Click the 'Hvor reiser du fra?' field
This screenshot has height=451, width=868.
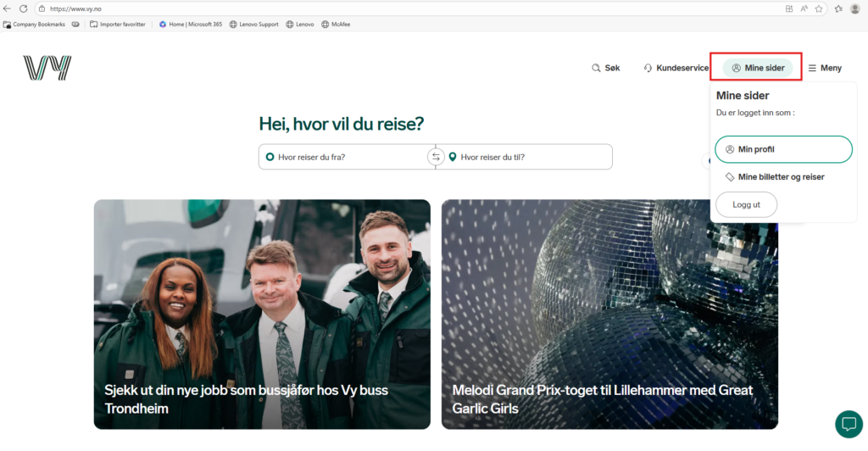343,157
